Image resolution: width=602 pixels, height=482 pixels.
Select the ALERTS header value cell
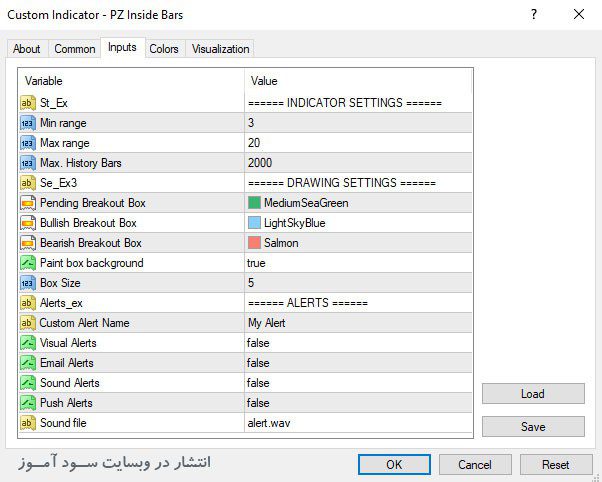[x=359, y=303]
